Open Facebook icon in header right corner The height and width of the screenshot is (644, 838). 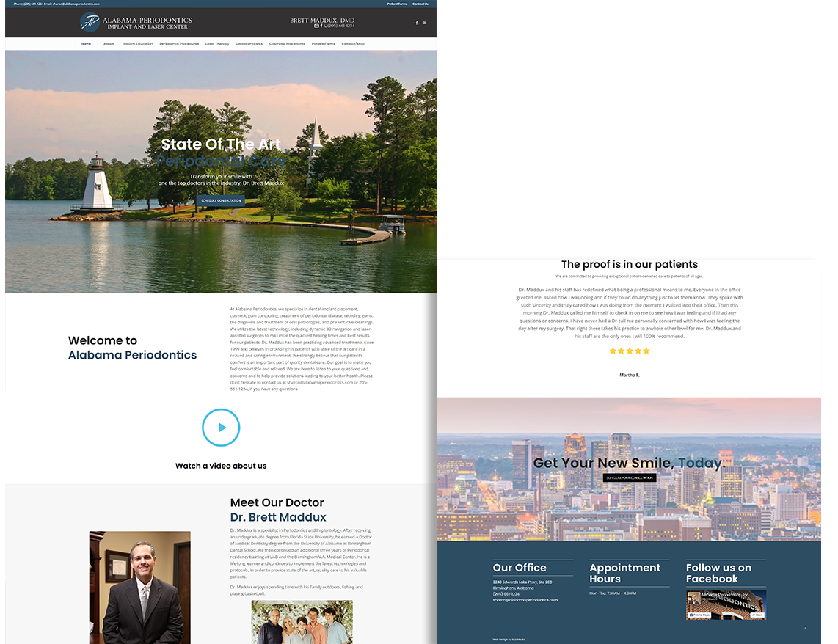coord(417,23)
